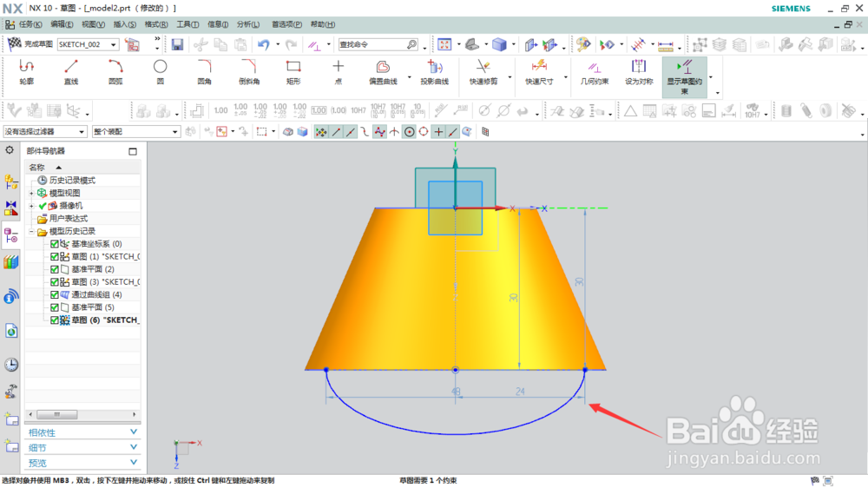This screenshot has width=868, height=488.
Task: Click the 设为对称 make symmetric tool
Action: [639, 72]
